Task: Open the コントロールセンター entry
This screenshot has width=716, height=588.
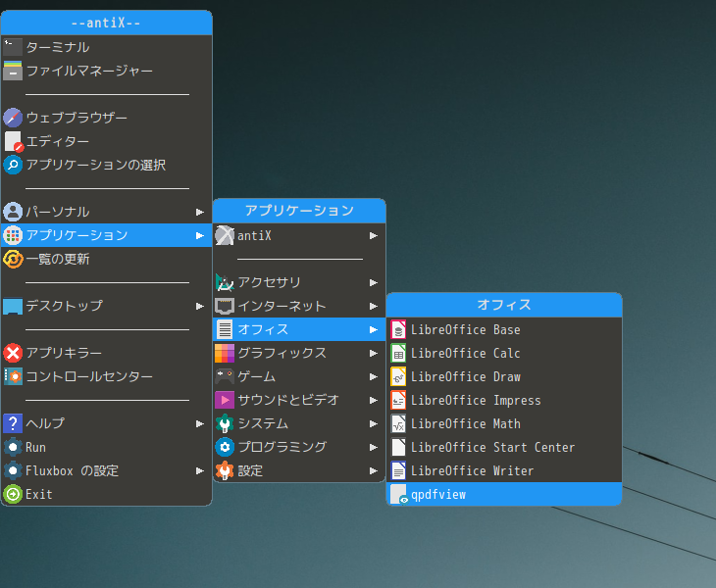Action: (106, 376)
